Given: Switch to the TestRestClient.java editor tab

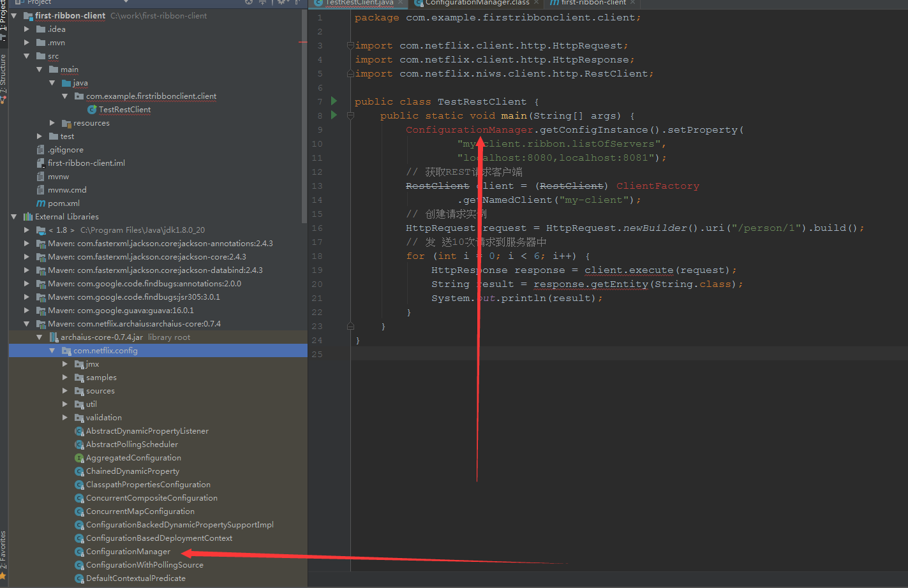Looking at the screenshot, I should [x=359, y=3].
